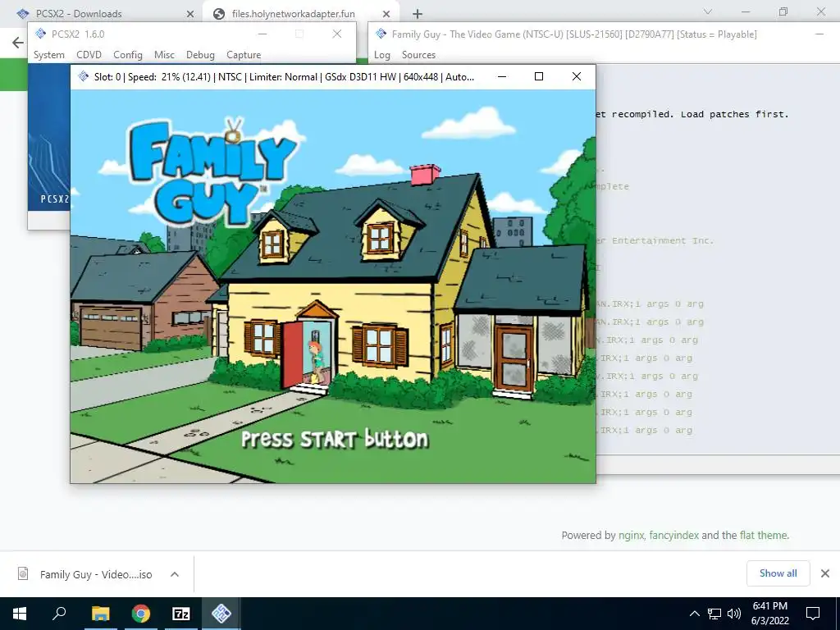Open the clock showing 6:41 PM
The height and width of the screenshot is (630, 840).
tap(769, 614)
